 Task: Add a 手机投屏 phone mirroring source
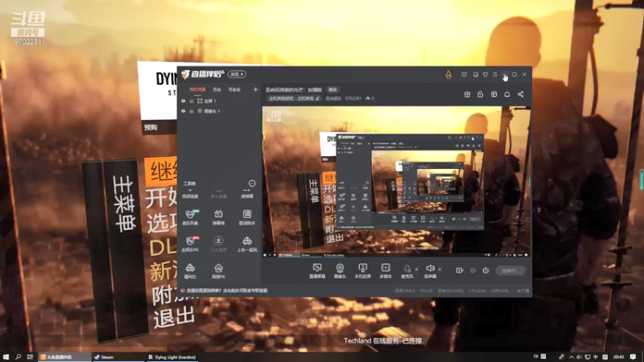coord(363,271)
